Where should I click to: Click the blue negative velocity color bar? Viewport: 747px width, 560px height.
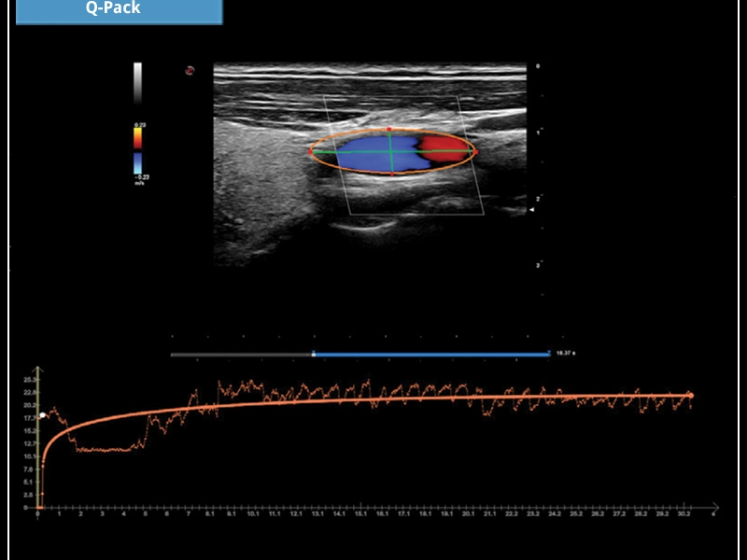137,162
